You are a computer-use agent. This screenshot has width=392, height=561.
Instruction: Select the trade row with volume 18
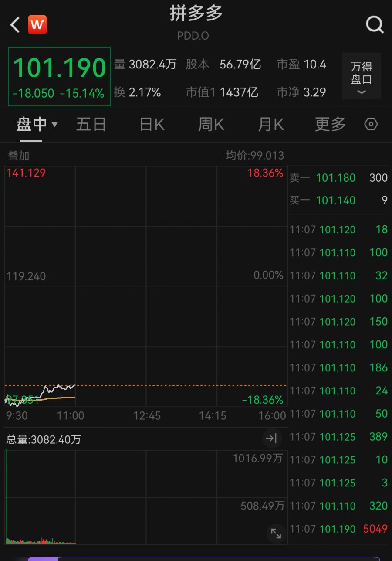[339, 230]
